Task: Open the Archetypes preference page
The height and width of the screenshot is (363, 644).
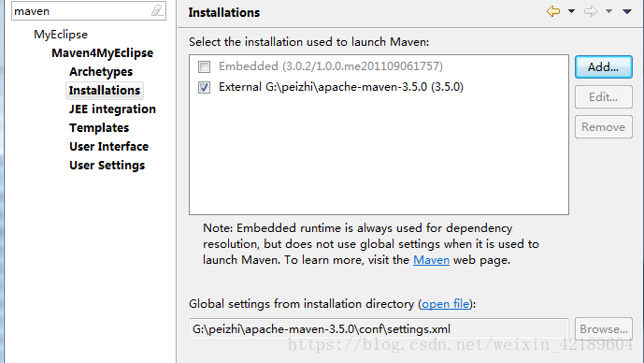Action: point(101,71)
